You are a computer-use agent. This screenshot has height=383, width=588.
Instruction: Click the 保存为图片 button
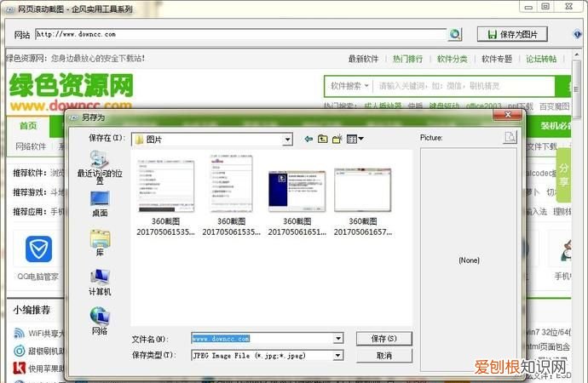point(511,34)
